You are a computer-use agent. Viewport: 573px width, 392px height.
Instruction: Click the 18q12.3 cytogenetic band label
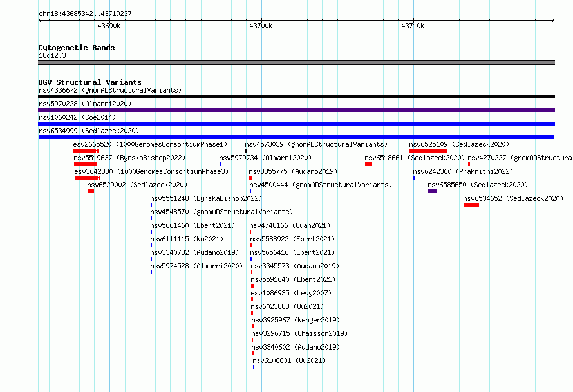point(52,55)
